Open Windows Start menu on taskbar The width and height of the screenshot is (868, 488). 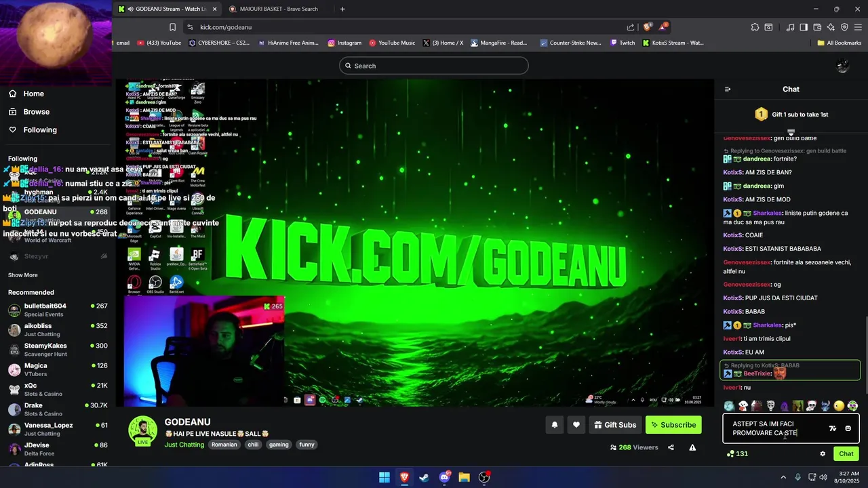click(x=384, y=477)
